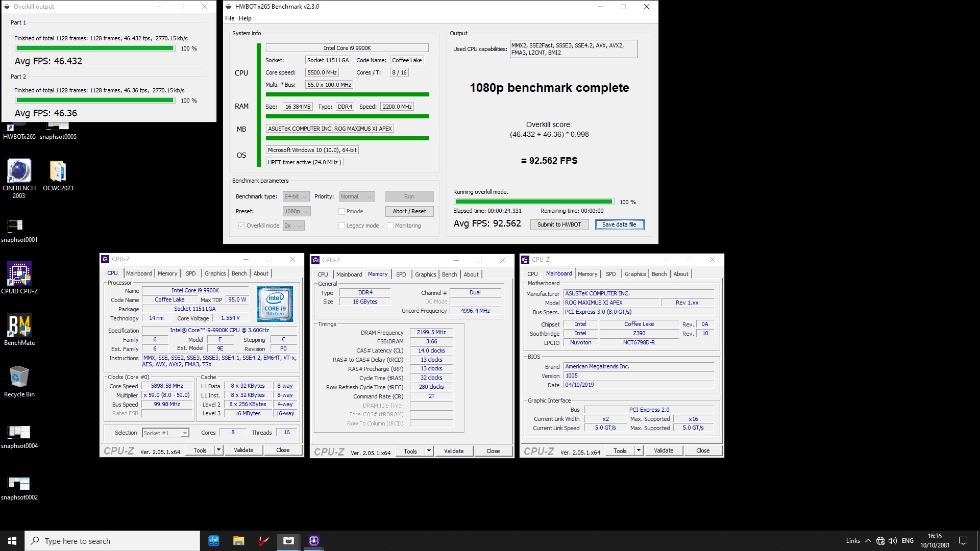Open Socket #1 selection dropdown
Image resolution: width=980 pixels, height=551 pixels.
pos(165,433)
